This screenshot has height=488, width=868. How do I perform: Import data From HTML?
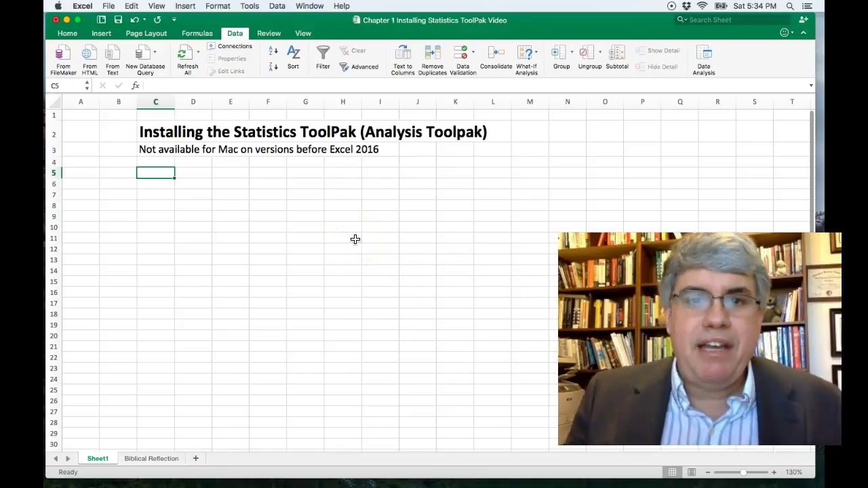(90, 60)
